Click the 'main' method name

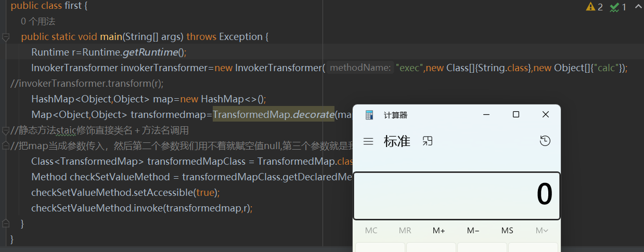(111, 37)
